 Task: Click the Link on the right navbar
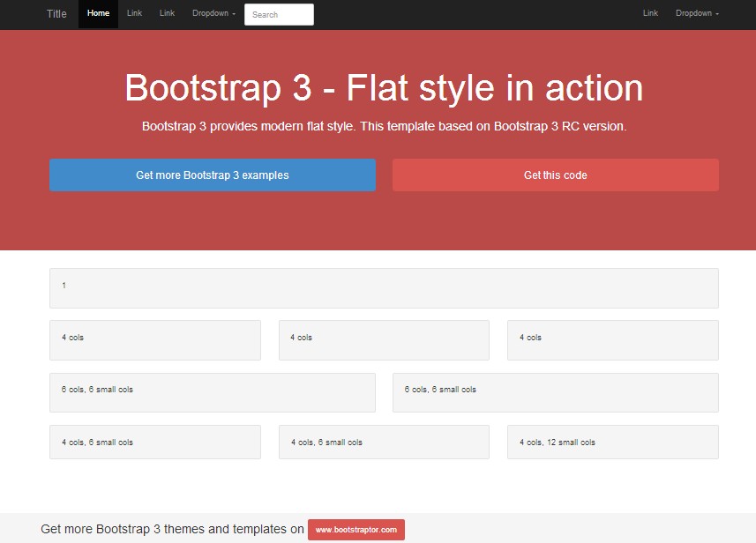(x=650, y=13)
